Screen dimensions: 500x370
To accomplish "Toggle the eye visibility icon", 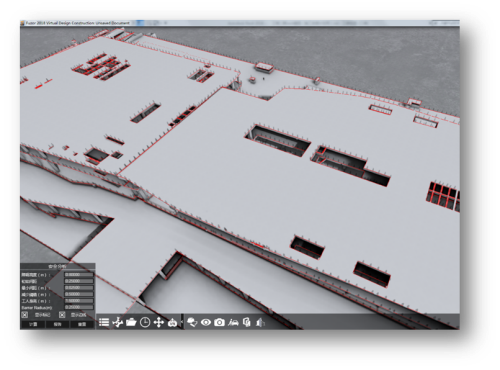I will tap(206, 322).
